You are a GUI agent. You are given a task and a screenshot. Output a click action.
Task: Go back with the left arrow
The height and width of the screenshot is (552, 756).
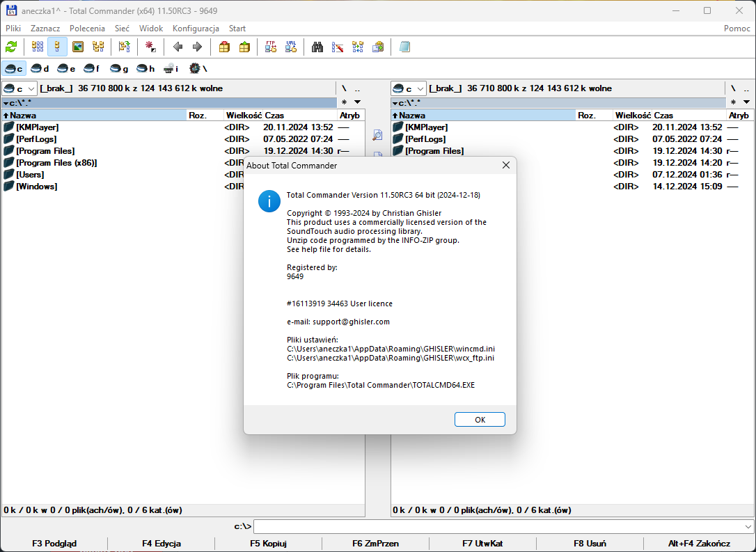[178, 47]
